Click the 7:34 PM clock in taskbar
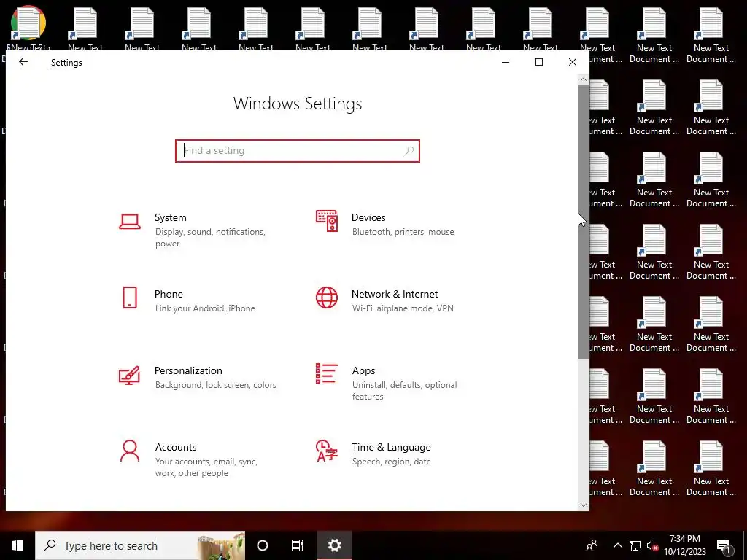 684,539
